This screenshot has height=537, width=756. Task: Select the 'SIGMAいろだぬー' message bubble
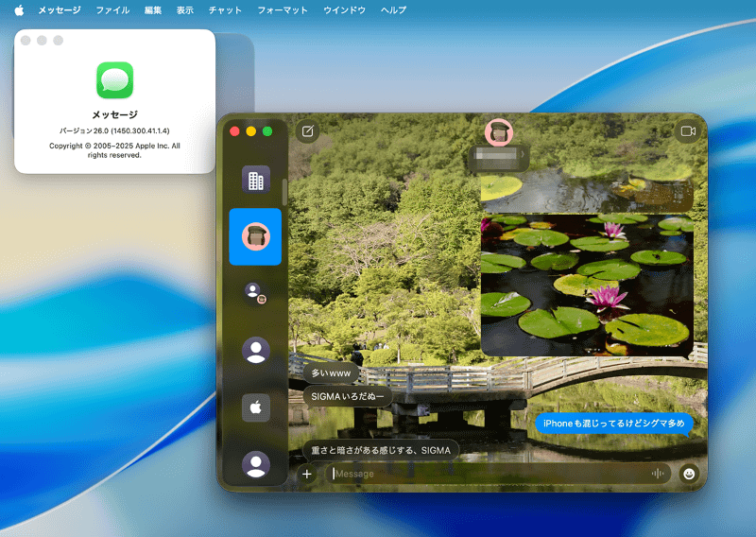coord(347,396)
